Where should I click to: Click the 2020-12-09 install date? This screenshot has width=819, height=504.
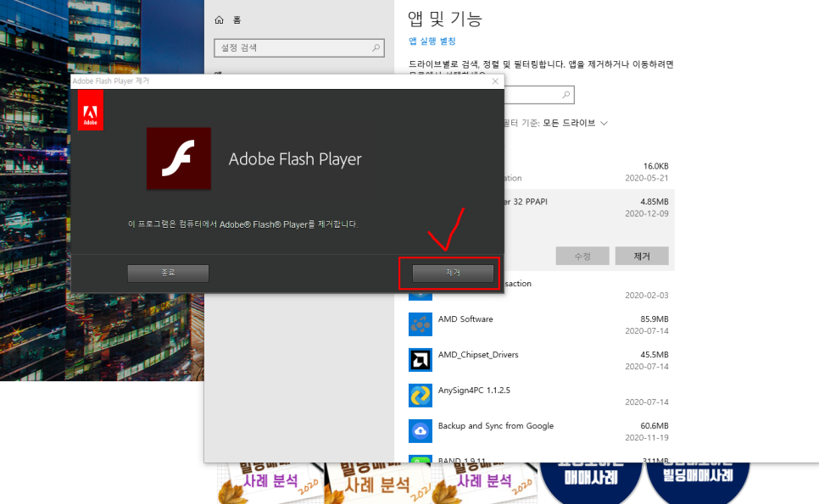pos(647,213)
